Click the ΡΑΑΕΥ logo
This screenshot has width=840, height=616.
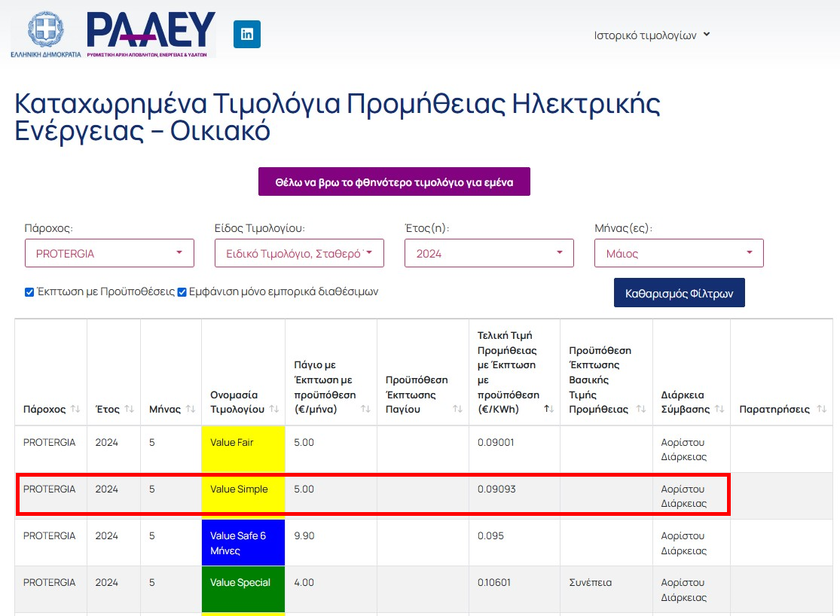(x=151, y=34)
